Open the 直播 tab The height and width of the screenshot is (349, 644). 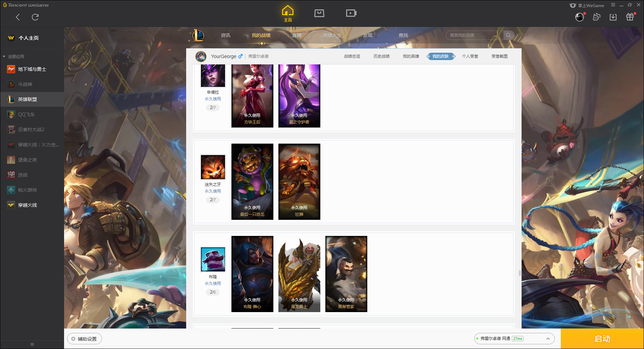coord(297,35)
